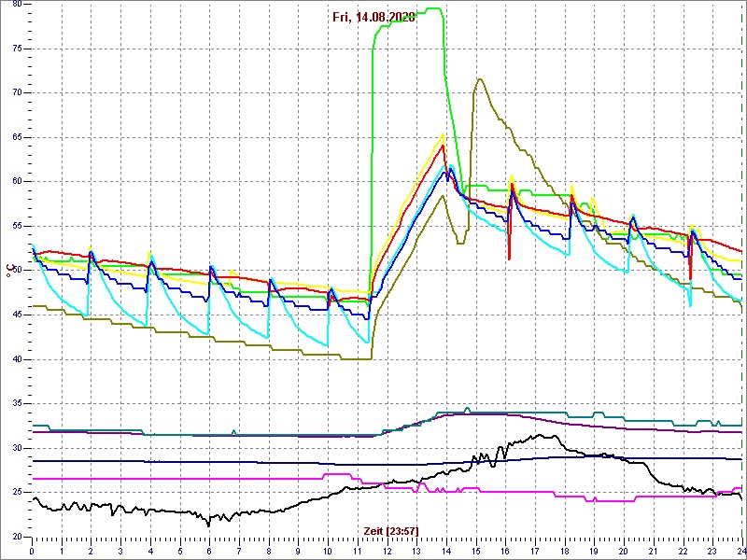The width and height of the screenshot is (747, 560).
Task: Click the olive curve's highest peak after hour 15
Action: tap(479, 79)
